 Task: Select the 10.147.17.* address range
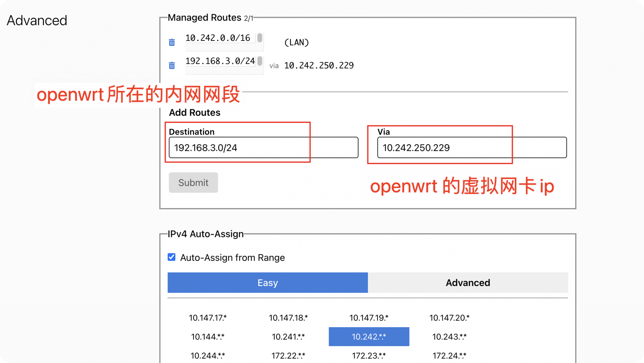(x=208, y=317)
